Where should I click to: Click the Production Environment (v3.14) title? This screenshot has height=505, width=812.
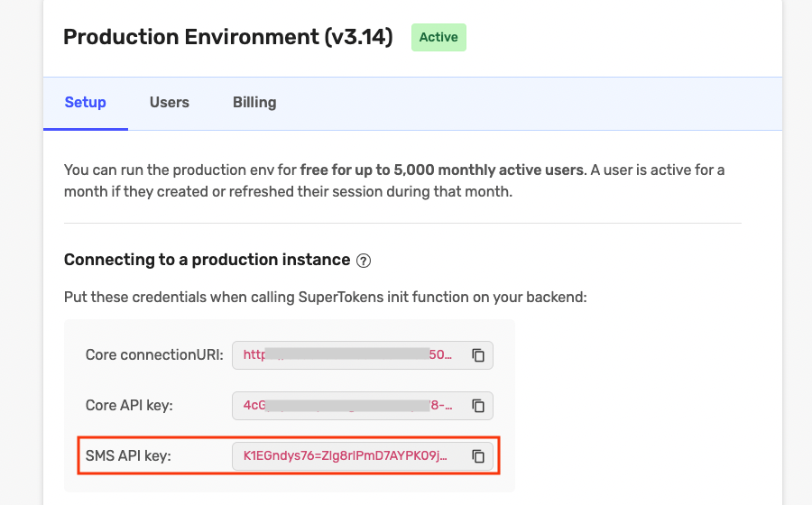coord(228,38)
